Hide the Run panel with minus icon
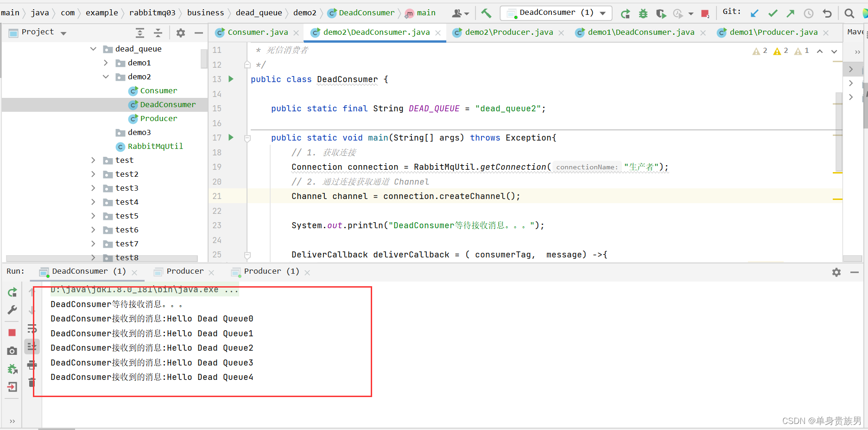 click(855, 272)
